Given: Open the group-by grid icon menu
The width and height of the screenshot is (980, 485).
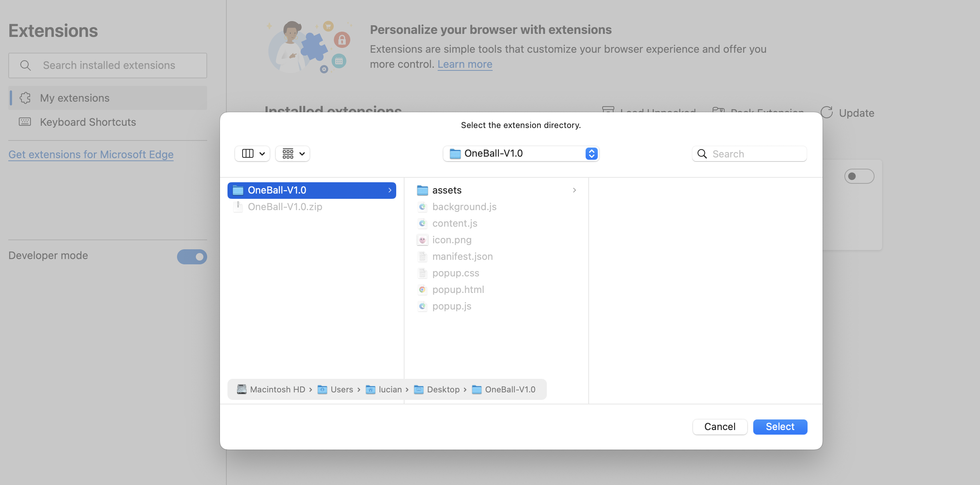Looking at the screenshot, I should 292,154.
